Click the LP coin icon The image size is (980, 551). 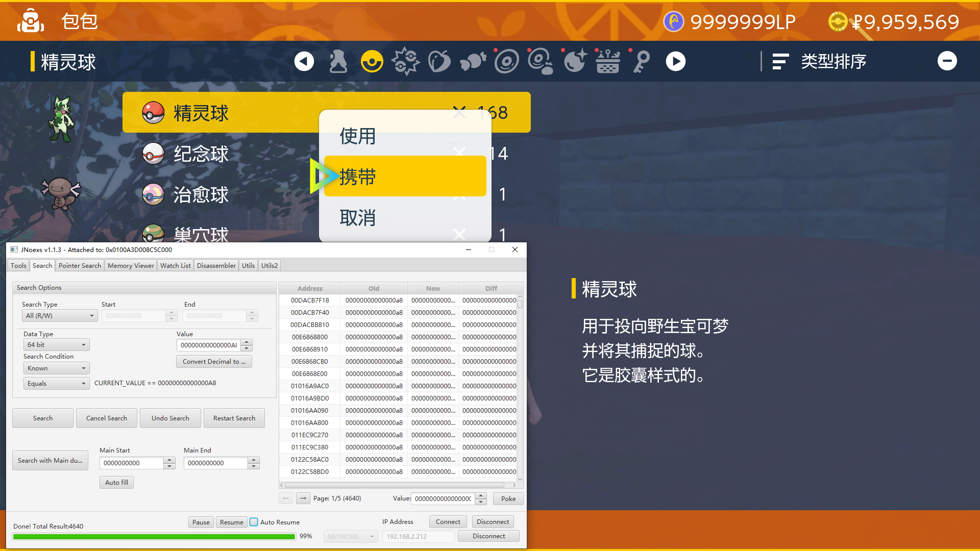pos(674,22)
